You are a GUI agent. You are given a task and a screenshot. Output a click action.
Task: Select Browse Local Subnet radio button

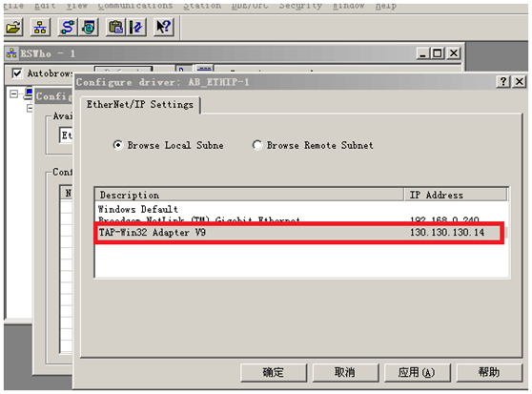pos(117,145)
